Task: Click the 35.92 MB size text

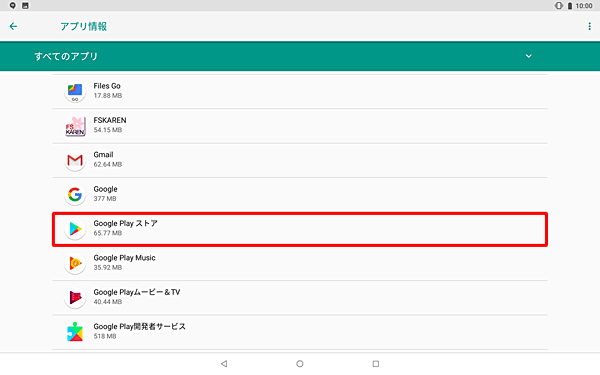Action: (108, 267)
